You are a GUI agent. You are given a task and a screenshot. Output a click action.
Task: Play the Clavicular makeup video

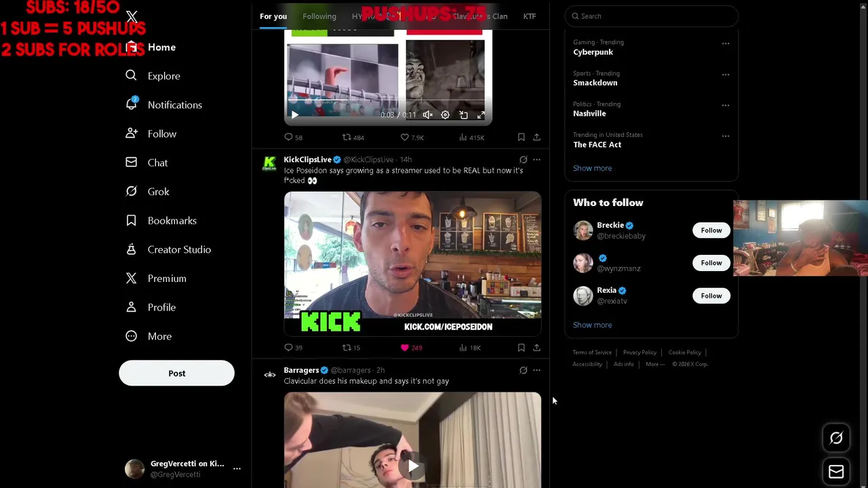(412, 466)
